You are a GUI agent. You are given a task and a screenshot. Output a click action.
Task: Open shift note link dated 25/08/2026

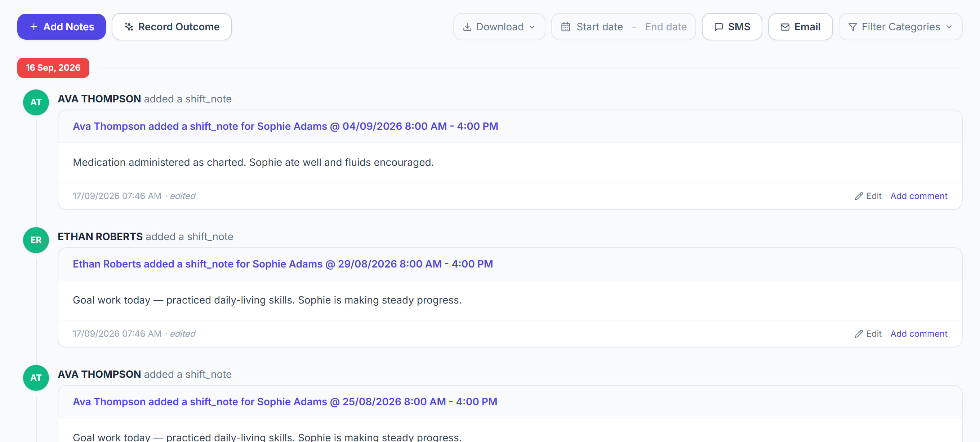tap(285, 402)
